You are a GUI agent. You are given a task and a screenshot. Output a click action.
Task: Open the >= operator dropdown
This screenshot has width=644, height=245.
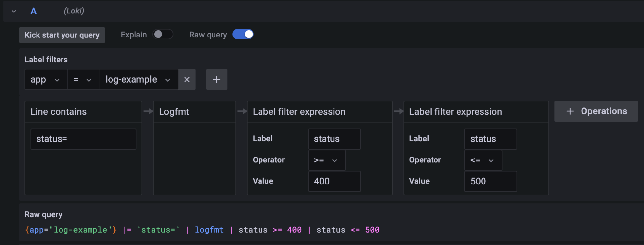(x=326, y=160)
